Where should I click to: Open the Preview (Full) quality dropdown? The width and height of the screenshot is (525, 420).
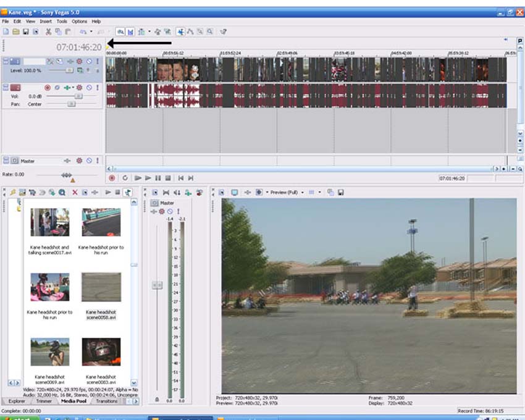pyautogui.click(x=303, y=193)
